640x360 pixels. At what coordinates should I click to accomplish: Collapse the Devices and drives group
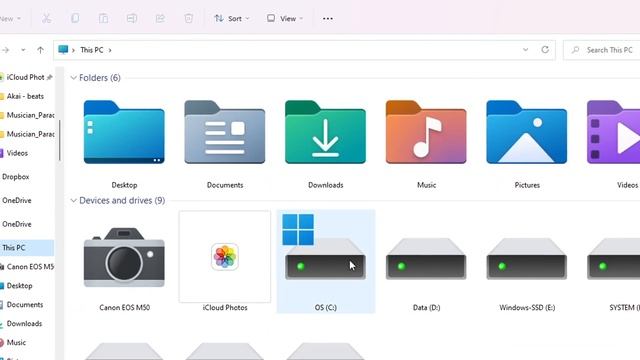point(73,200)
